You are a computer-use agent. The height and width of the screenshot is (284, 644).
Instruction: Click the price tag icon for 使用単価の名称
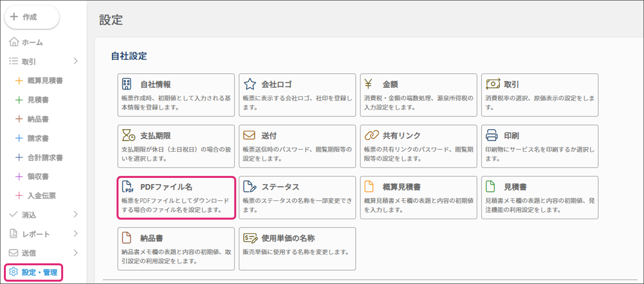250,238
